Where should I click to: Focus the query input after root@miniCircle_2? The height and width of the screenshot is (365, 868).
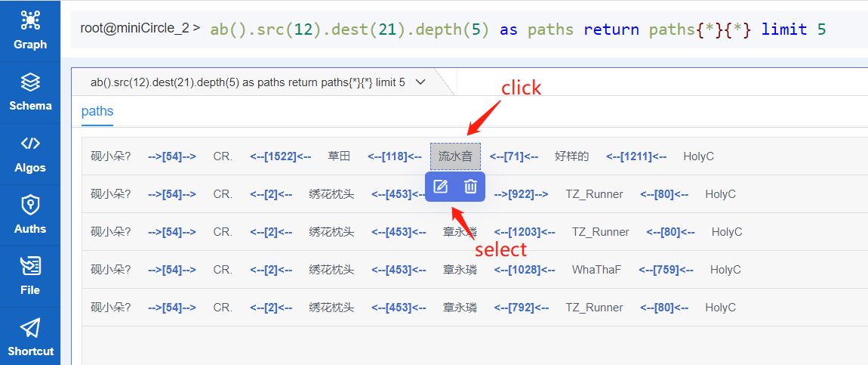click(518, 29)
